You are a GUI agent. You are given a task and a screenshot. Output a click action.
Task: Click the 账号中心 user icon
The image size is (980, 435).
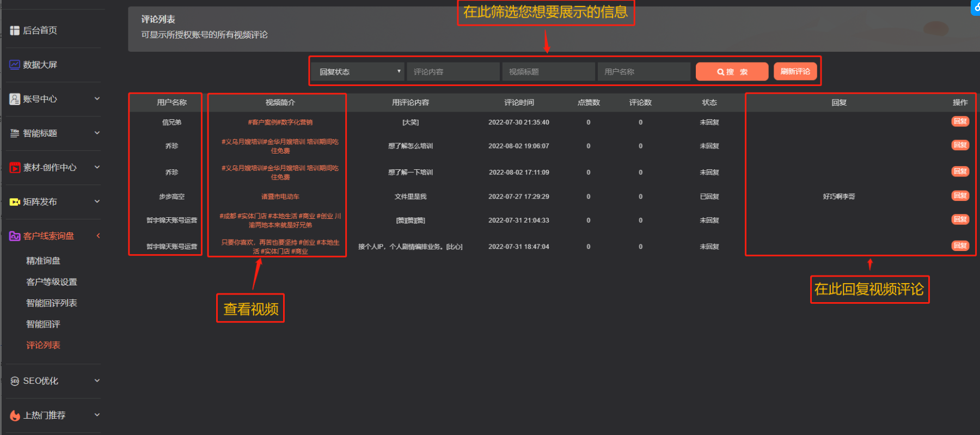point(15,99)
